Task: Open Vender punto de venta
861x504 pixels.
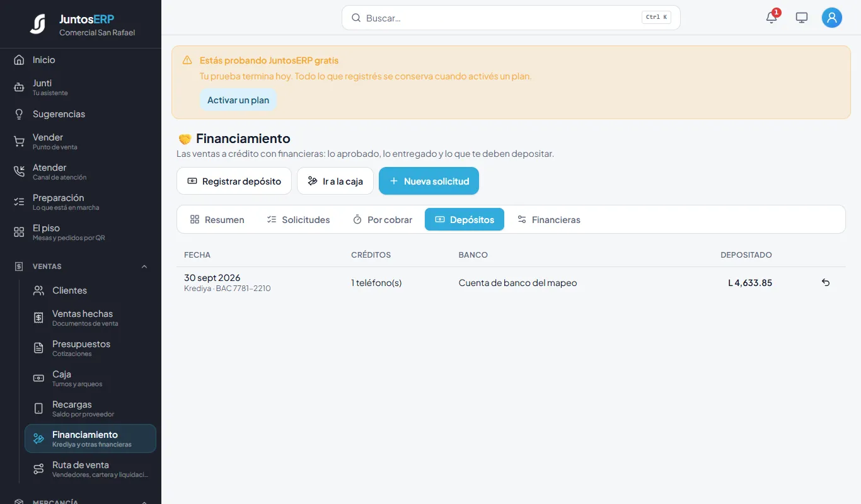Action: pos(81,141)
